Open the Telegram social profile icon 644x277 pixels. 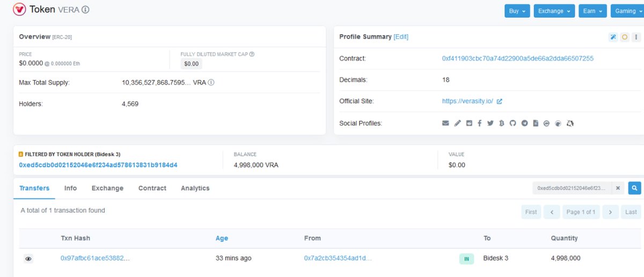click(x=524, y=123)
